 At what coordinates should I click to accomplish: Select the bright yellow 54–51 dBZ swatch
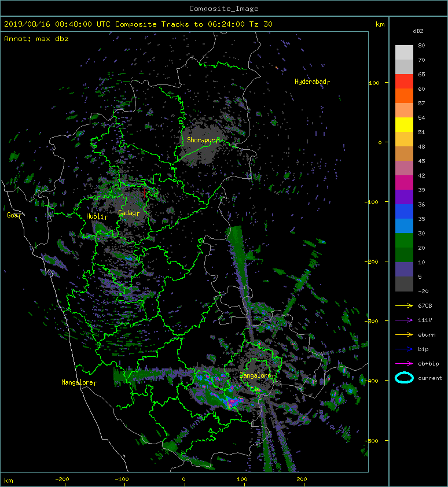point(404,124)
